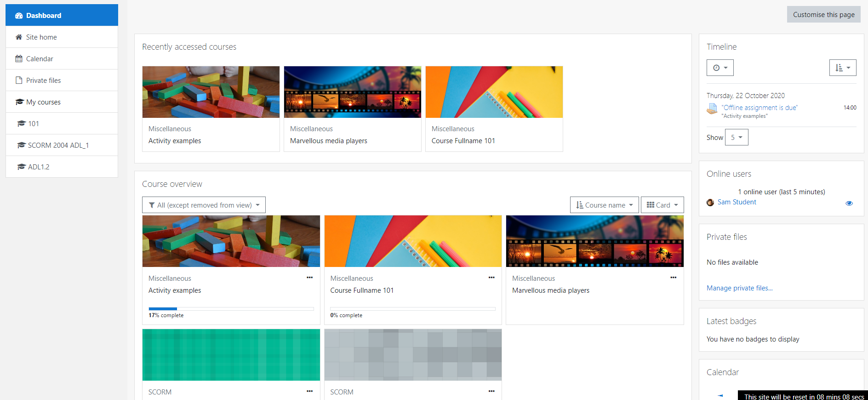Click the 17% complete progress bar
This screenshot has width=868, height=400.
(x=231, y=309)
